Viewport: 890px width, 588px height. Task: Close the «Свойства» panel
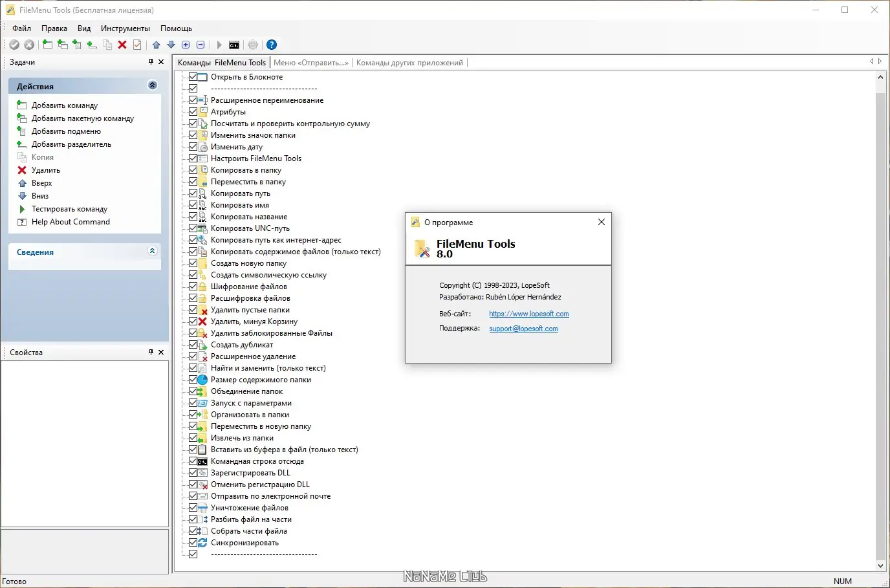pyautogui.click(x=161, y=352)
